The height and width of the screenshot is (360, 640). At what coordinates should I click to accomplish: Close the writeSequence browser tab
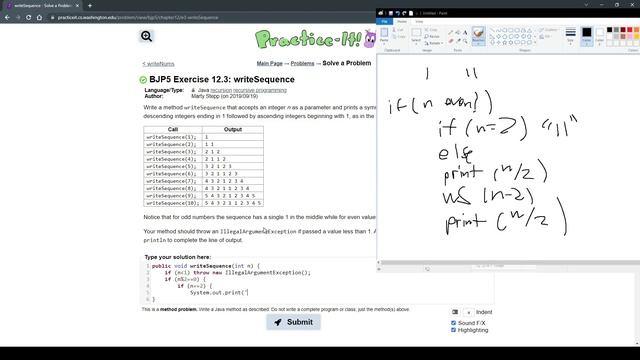click(77, 6)
